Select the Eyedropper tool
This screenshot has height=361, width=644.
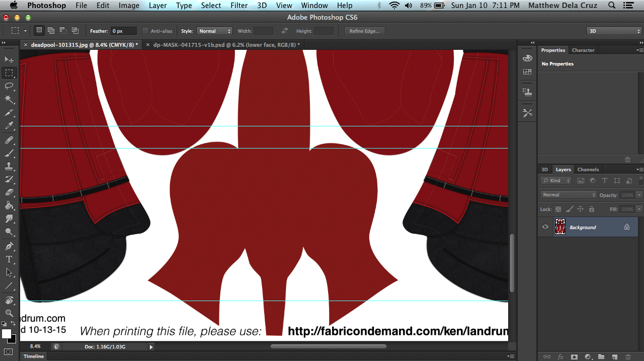(x=9, y=126)
